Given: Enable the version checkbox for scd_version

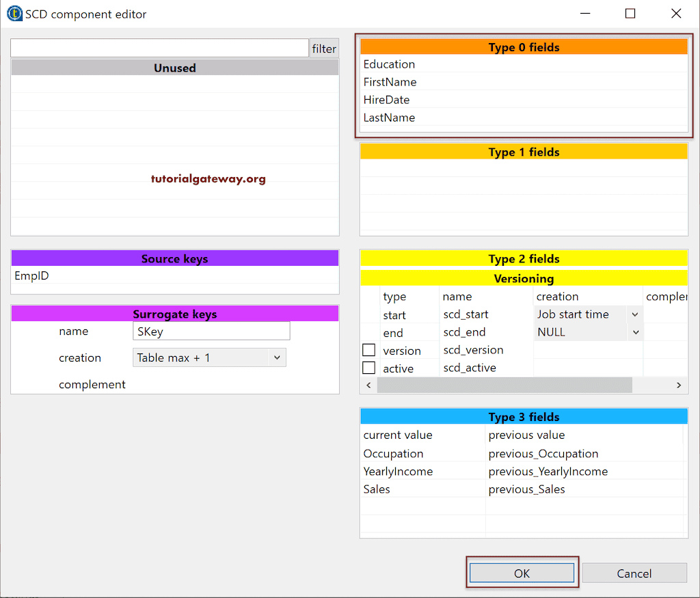Looking at the screenshot, I should click(368, 349).
